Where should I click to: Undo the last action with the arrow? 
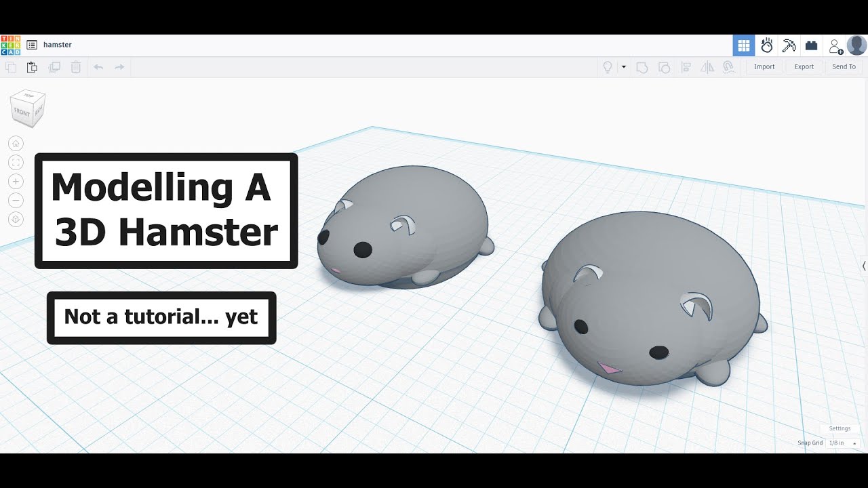[98, 67]
